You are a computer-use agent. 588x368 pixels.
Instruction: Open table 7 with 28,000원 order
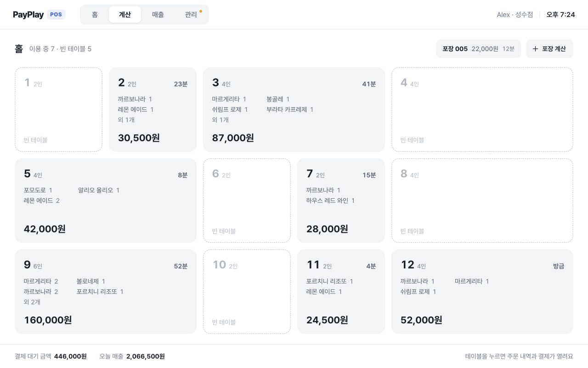(x=341, y=201)
